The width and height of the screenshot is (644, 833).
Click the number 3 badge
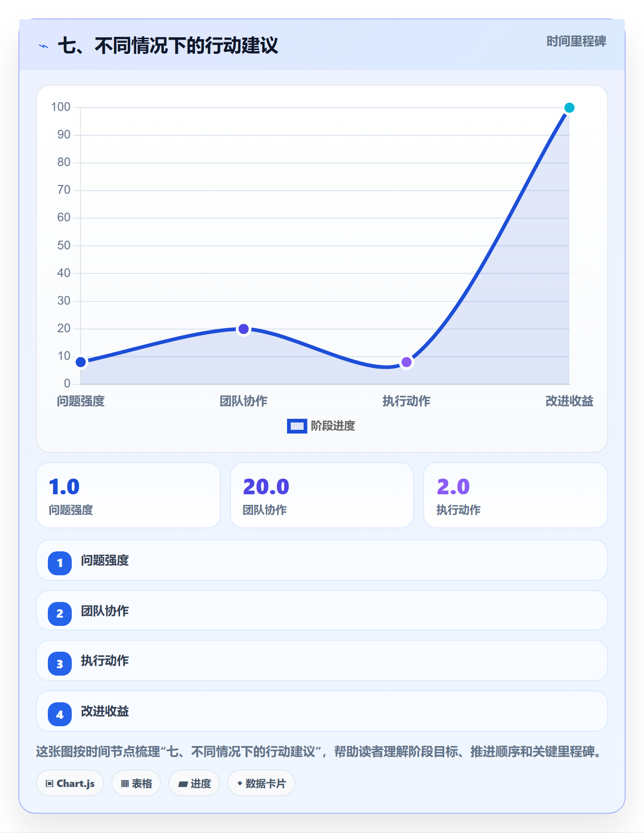[60, 664]
